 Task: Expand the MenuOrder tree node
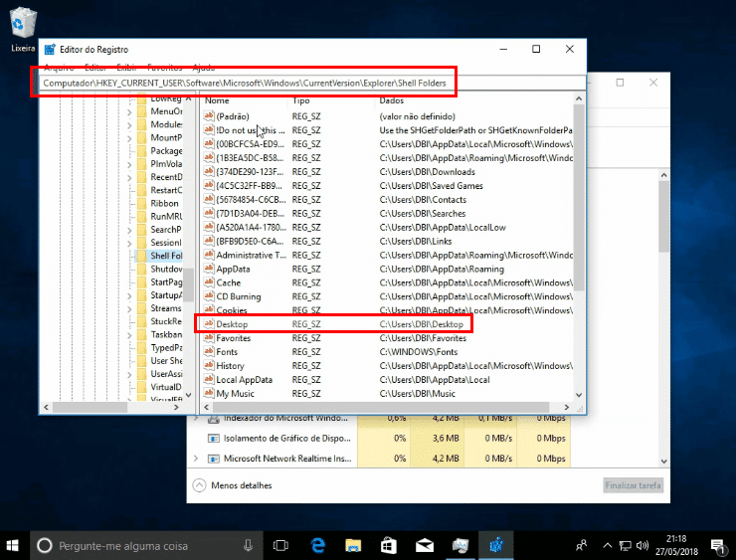[x=129, y=111]
